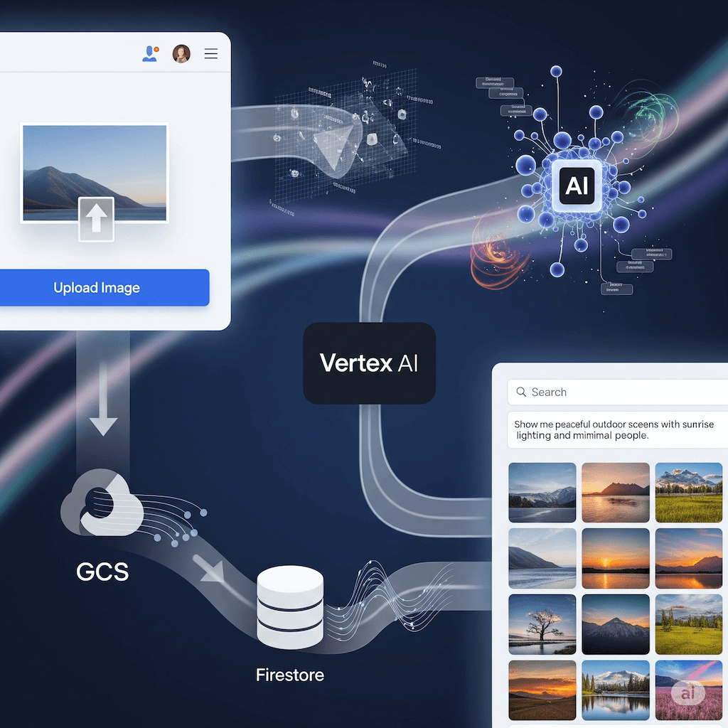Viewport: 728px width, 728px height.
Task: Select the mountain preview image in uploader
Action: pos(95,173)
